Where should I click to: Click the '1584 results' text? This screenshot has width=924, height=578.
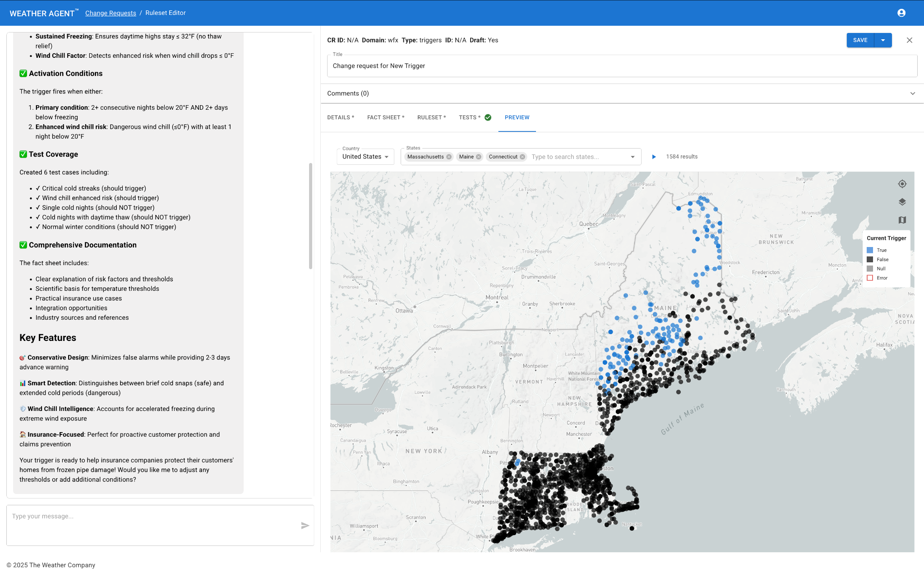click(682, 157)
